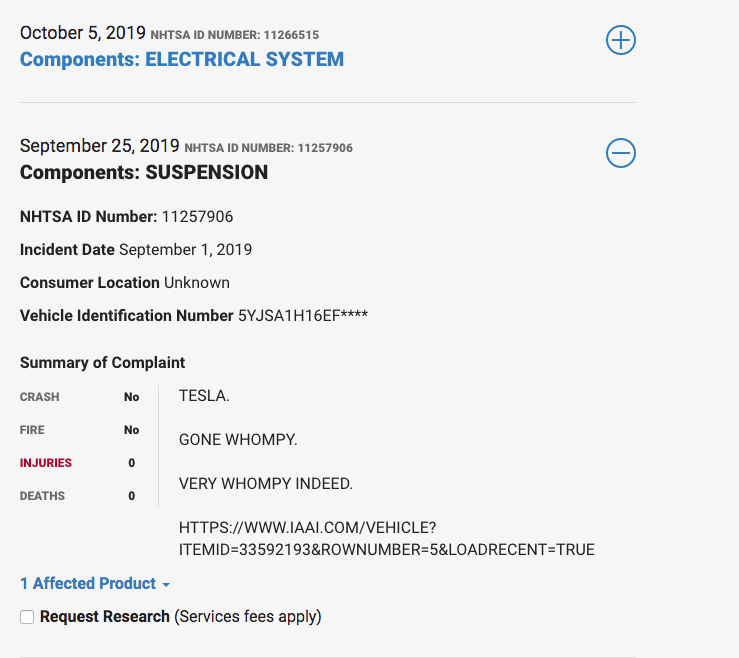The height and width of the screenshot is (658, 739).
Task: Click the VERY WHOMPY INDEED complaint text
Action: coord(265,484)
